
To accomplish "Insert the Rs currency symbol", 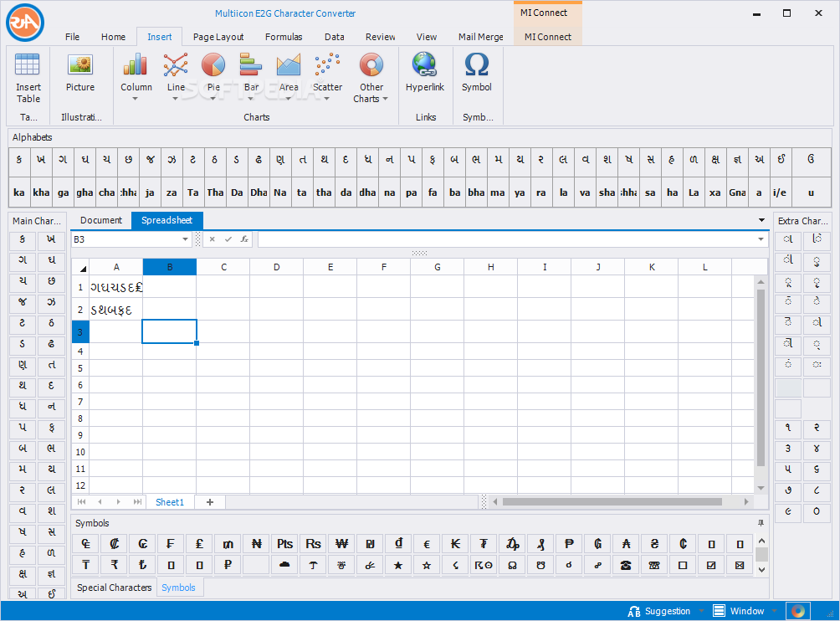I will coord(314,544).
